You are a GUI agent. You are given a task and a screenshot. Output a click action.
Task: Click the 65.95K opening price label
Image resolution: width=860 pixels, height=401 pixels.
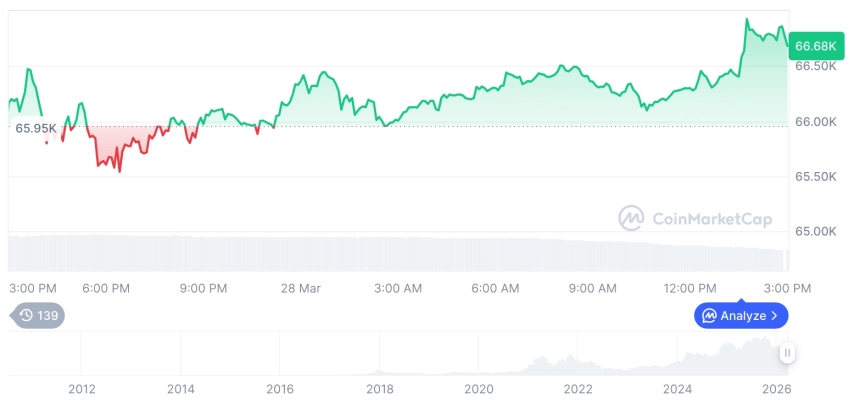36,128
